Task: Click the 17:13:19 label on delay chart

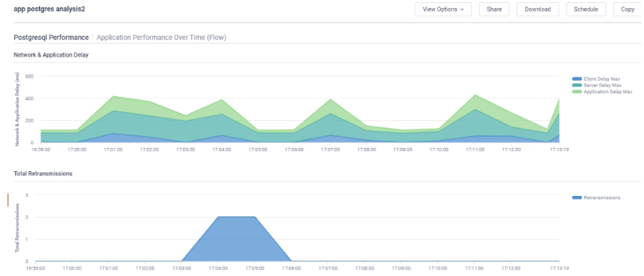Action: click(559, 149)
